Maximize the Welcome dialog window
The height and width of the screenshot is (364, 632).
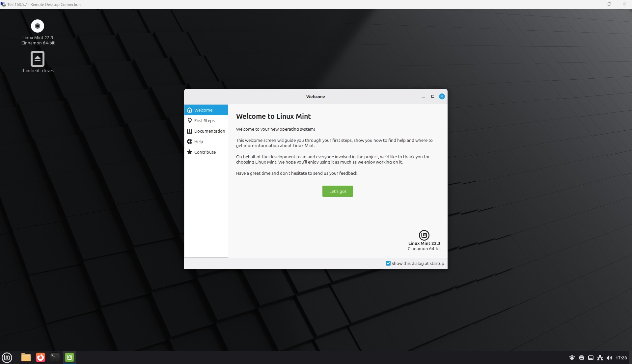[x=433, y=96]
